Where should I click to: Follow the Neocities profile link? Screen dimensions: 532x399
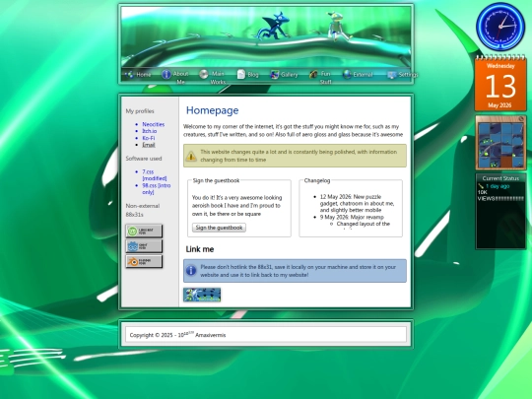[153, 124]
